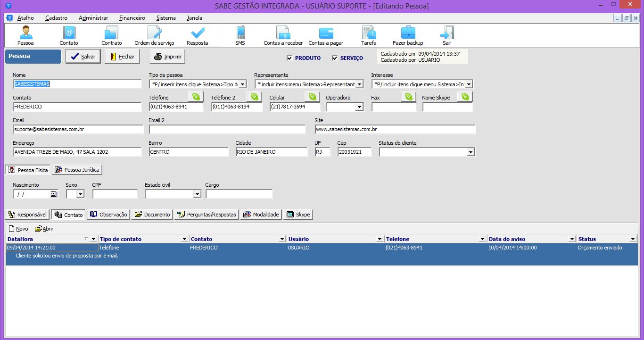
Task: Open the Contrato toolbar icon
Action: pyautogui.click(x=111, y=36)
